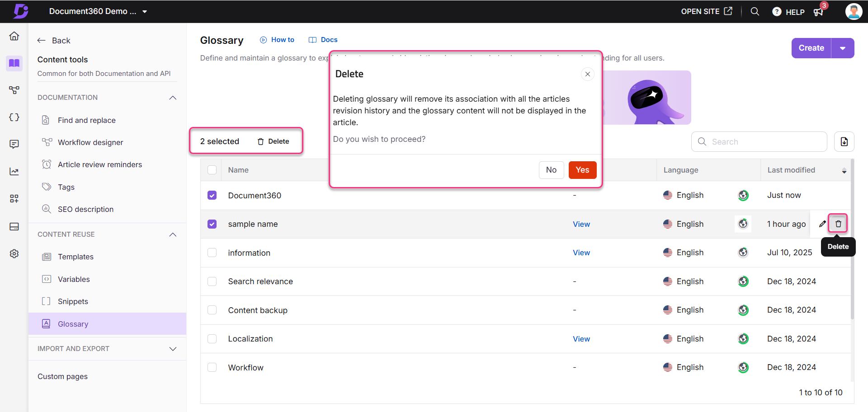
Task: Open the Settings gear icon in rail
Action: 14,253
